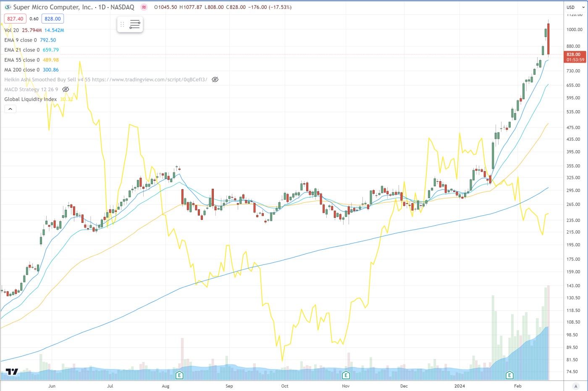
Task: Click the high value H1077.87 in header
Action: [x=191, y=7]
